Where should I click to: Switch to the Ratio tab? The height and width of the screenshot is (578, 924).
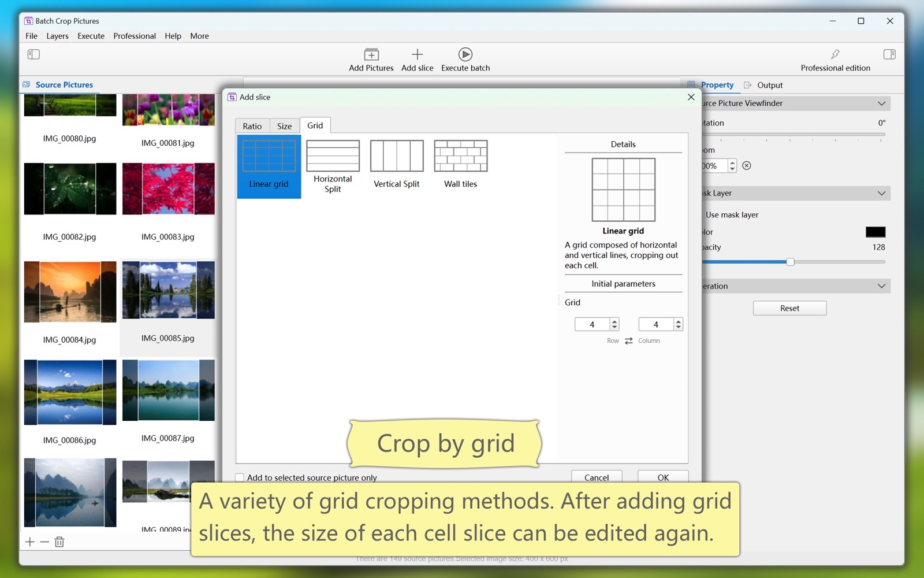(x=252, y=126)
